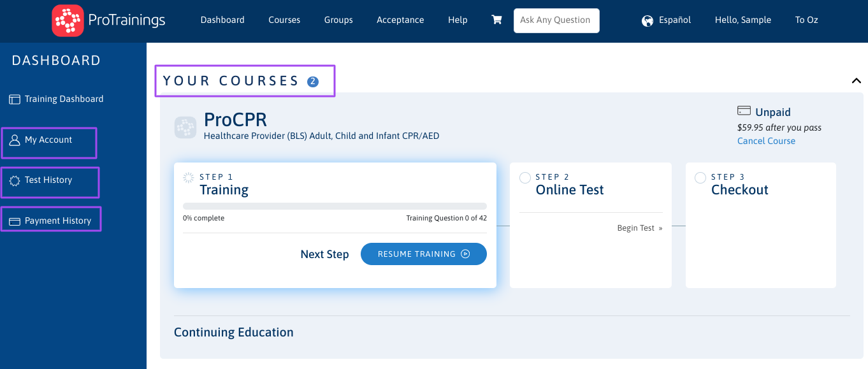Screen dimensions: 868x369
Task: Open the Acceptance menu item
Action: [400, 20]
